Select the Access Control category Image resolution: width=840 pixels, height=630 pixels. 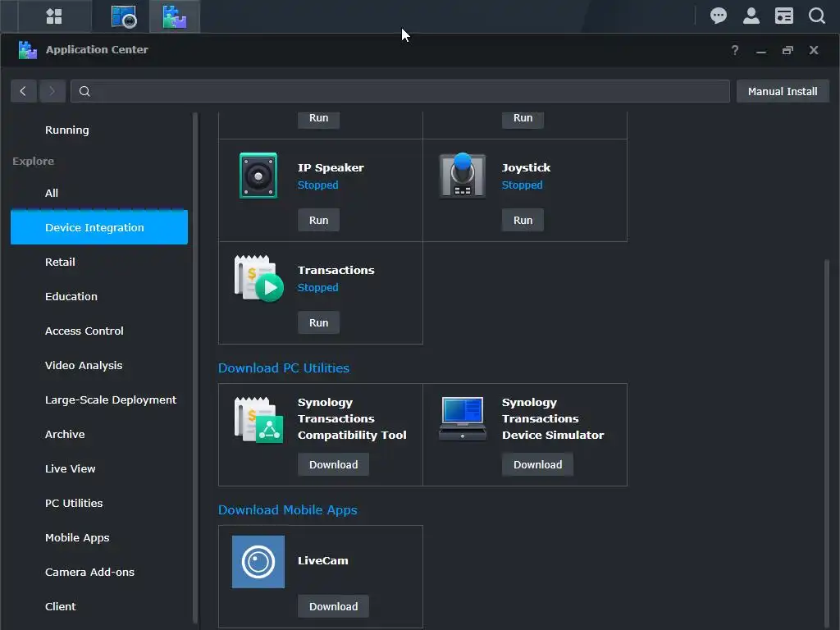(99, 331)
